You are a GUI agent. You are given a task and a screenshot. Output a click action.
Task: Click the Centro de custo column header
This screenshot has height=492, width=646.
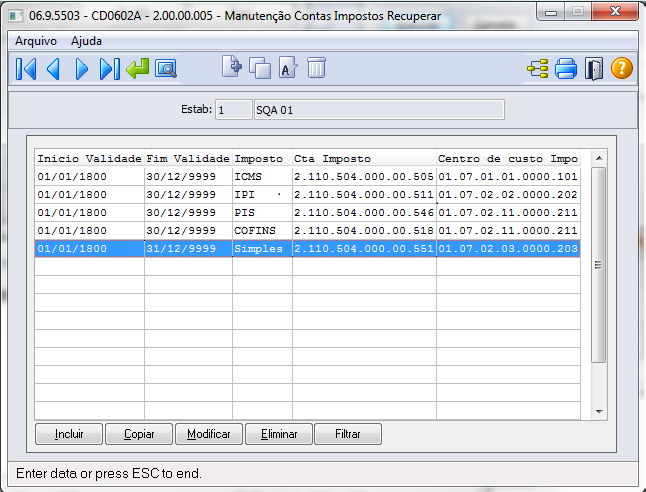coord(508,159)
